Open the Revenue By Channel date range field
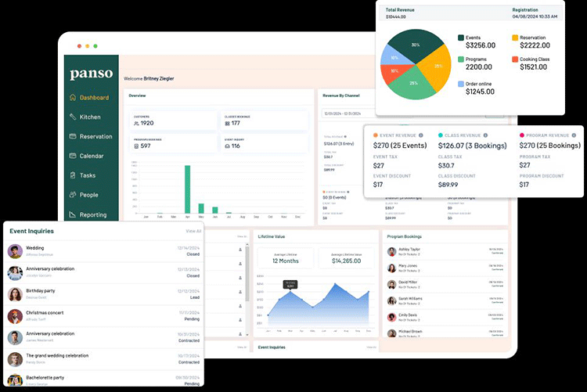The image size is (587, 392). 343,113
